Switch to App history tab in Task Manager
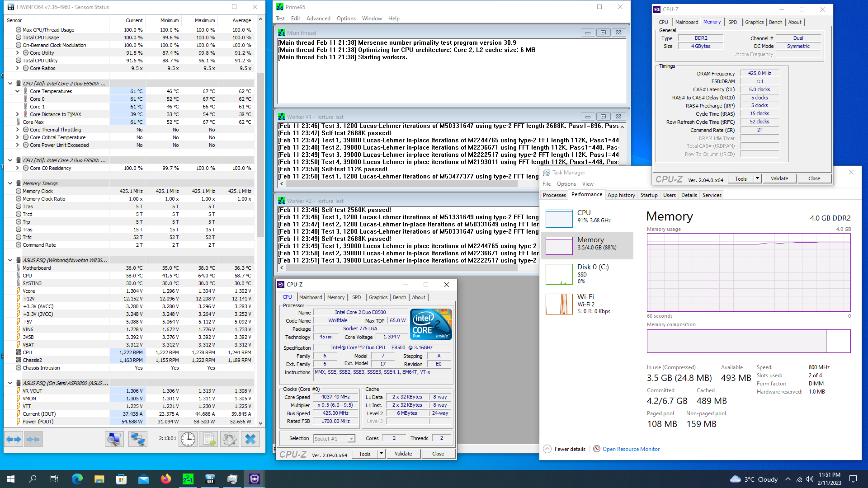The height and width of the screenshot is (488, 868). pyautogui.click(x=621, y=195)
